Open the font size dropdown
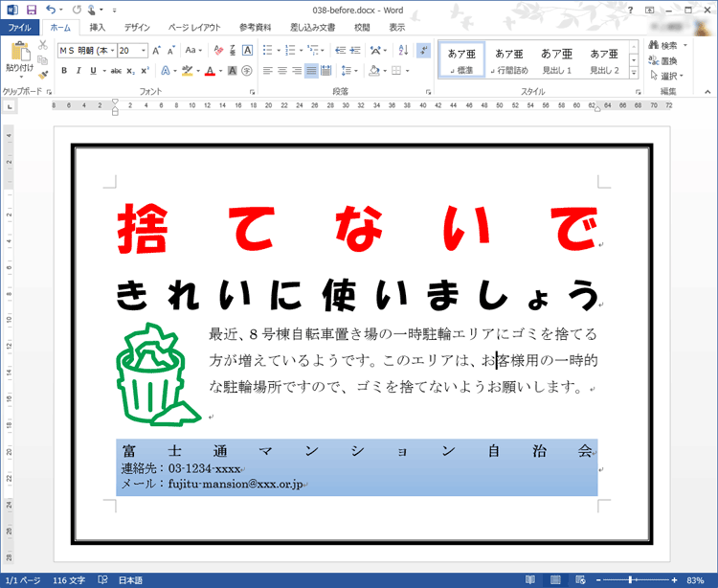 pyautogui.click(x=144, y=51)
